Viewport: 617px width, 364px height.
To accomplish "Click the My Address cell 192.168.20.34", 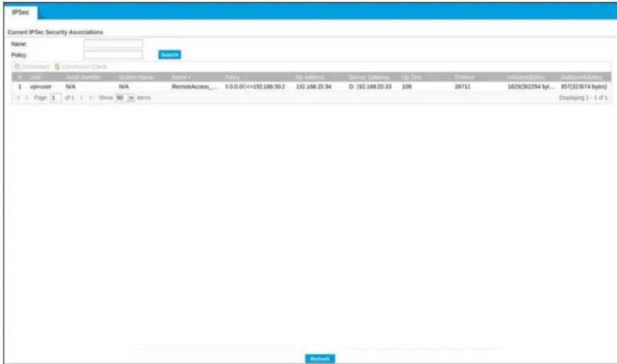I will [x=313, y=86].
